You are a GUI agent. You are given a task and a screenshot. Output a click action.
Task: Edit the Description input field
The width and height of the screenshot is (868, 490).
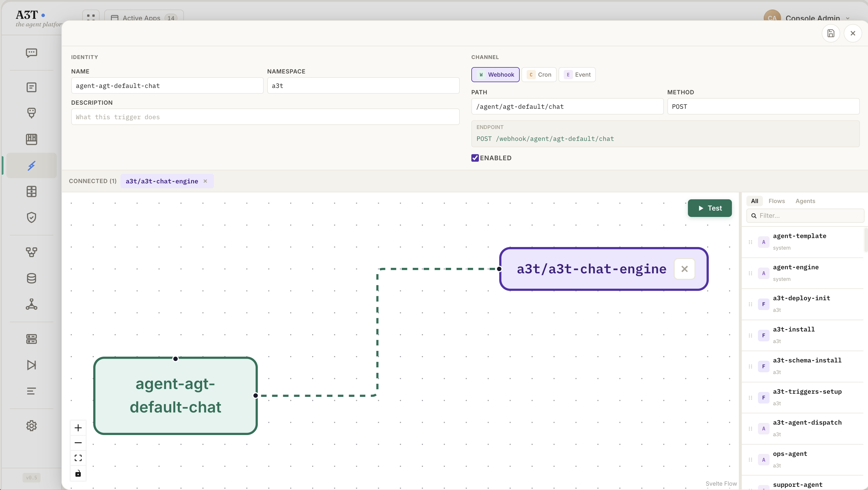[x=265, y=117]
